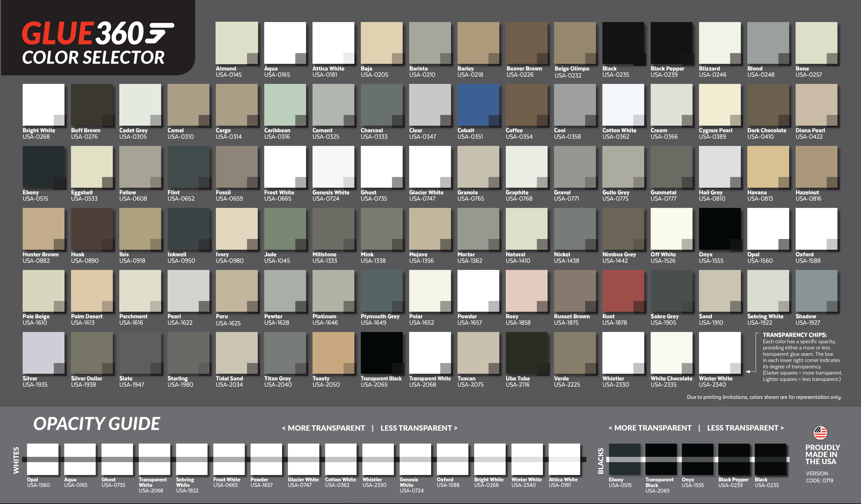The image size is (861, 504).
Task: Pick the Rosy USA-1858 pink swatch
Action: 527,291
